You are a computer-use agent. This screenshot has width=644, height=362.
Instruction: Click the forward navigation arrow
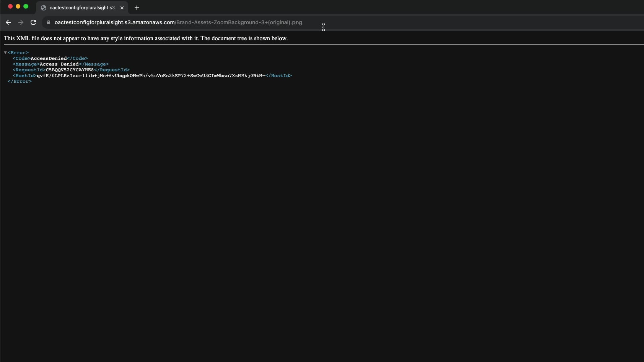click(21, 22)
